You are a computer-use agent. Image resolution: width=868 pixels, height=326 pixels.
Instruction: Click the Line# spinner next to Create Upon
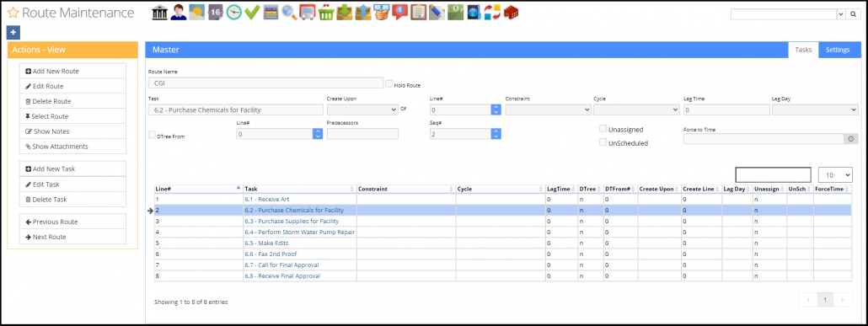coord(496,110)
